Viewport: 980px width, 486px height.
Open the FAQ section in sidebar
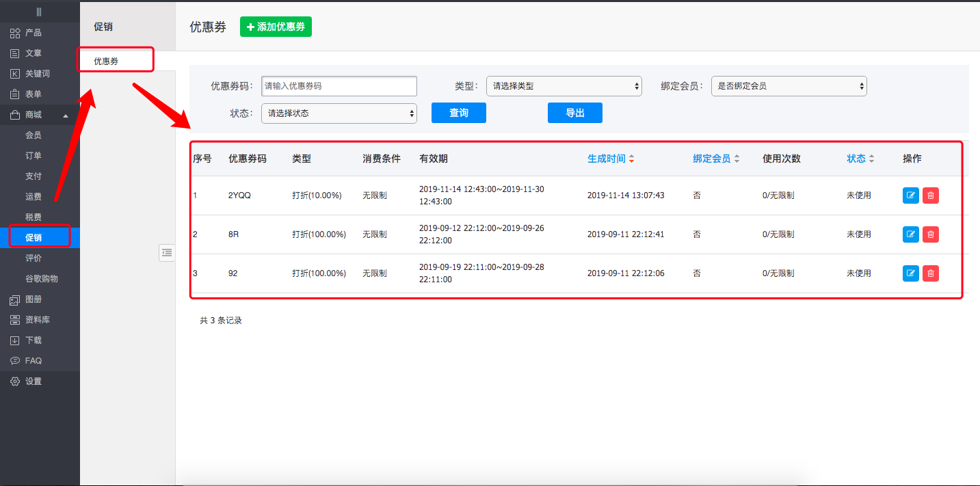click(x=33, y=361)
